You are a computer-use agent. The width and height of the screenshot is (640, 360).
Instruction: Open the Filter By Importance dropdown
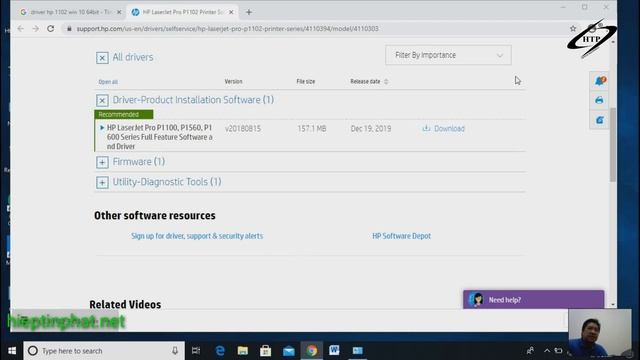[x=448, y=55]
